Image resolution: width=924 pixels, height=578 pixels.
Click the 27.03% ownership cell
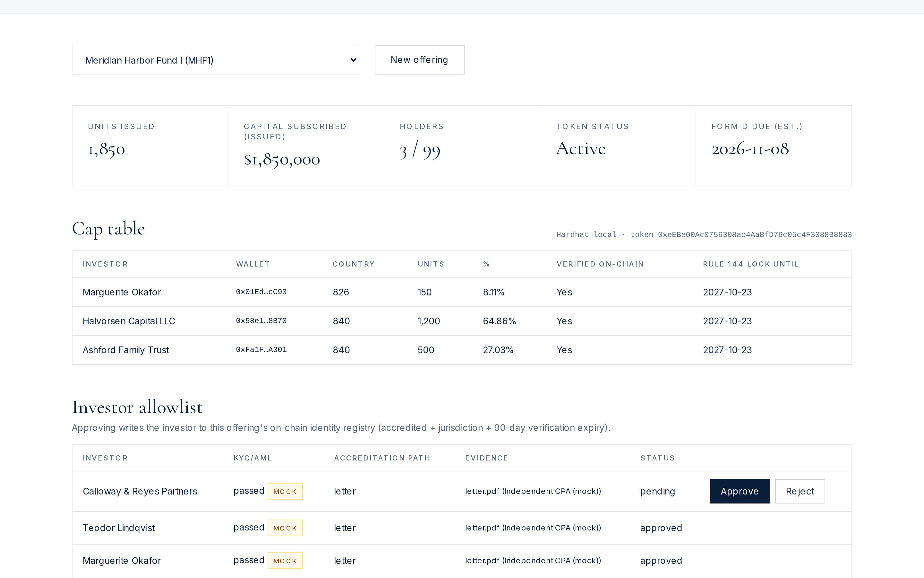point(498,350)
